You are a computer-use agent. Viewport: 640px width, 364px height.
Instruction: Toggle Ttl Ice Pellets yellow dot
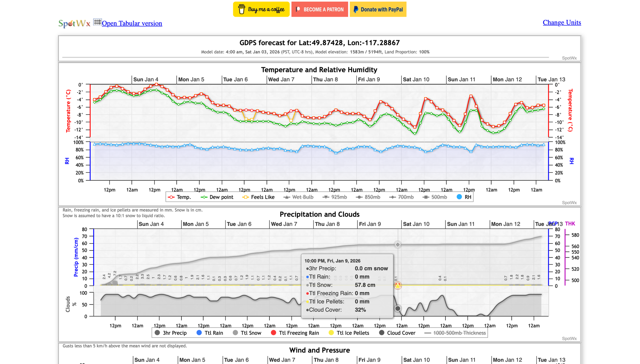tap(332, 333)
